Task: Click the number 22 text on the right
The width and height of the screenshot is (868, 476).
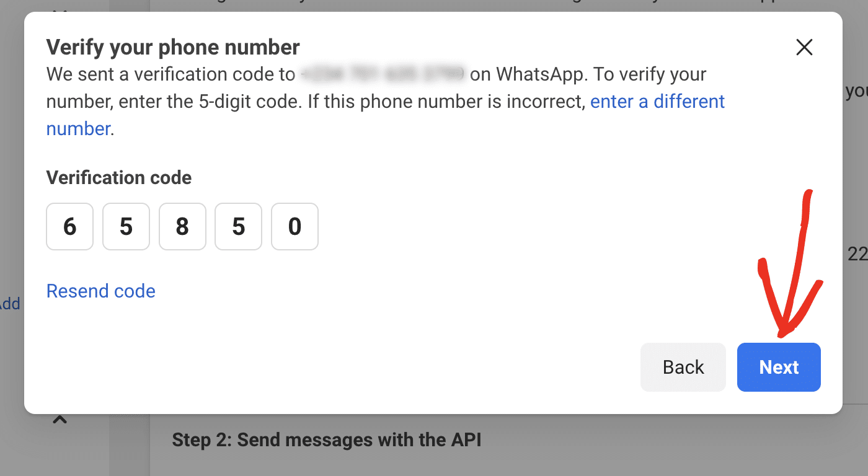Action: click(x=859, y=255)
